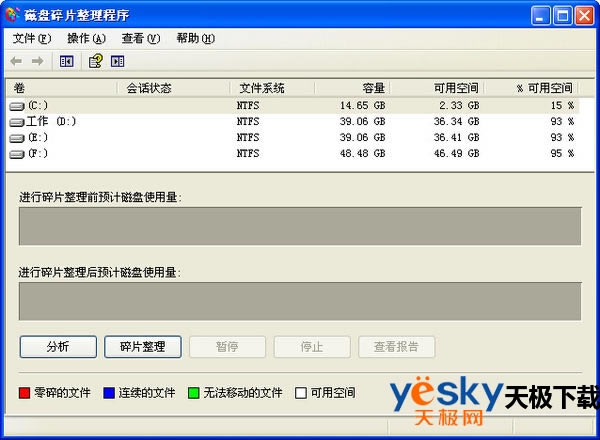Click the forward arrow in the toolbar
600x440 pixels.
[x=38, y=61]
